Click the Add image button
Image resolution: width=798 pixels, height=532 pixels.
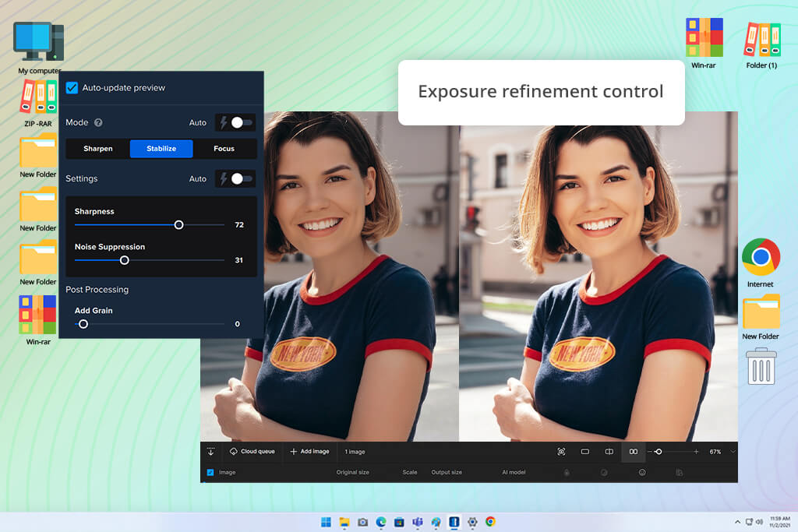[x=309, y=452]
